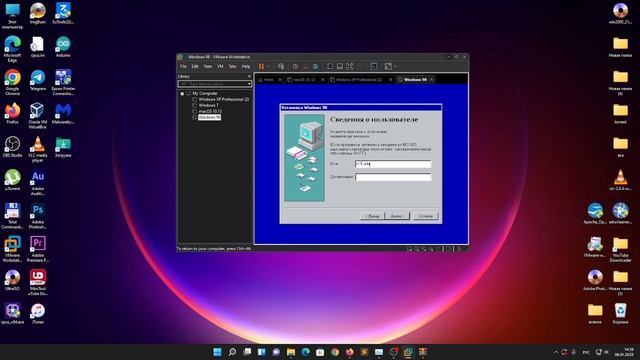Image resolution: width=640 pixels, height=360 pixels.
Task: Switch to the Home tab
Action: (x=268, y=80)
